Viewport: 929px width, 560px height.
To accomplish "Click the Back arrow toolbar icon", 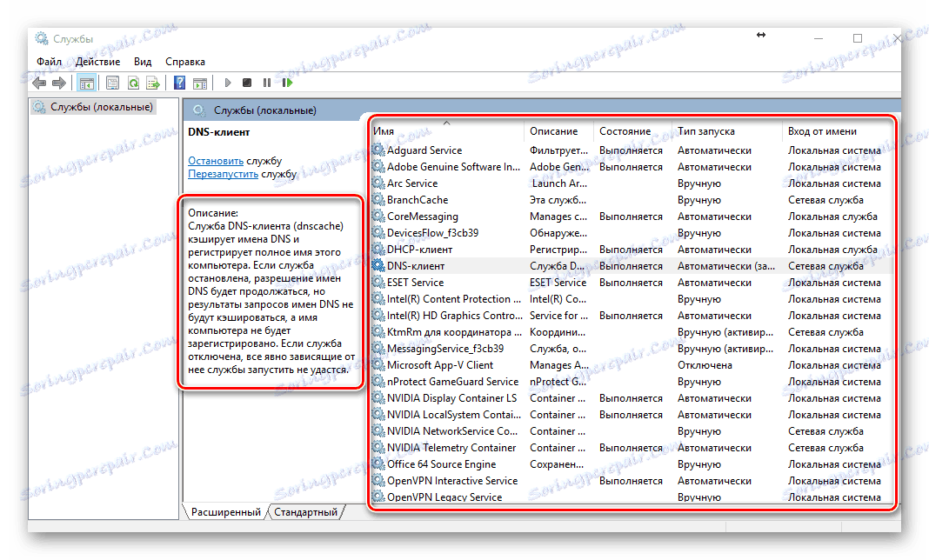I will click(x=39, y=83).
